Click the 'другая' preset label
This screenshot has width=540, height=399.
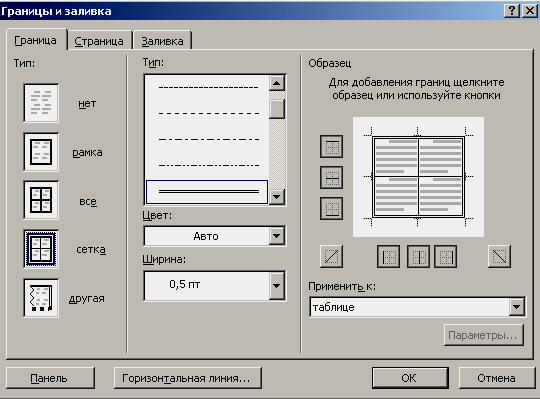click(x=86, y=298)
